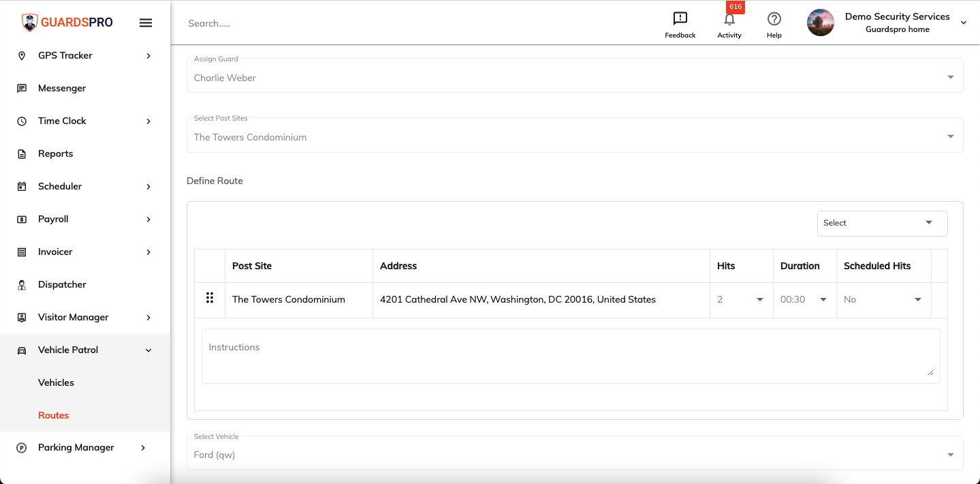The width and height of the screenshot is (980, 484).
Task: Open the Duration dropdown showing 00:30
Action: 804,299
